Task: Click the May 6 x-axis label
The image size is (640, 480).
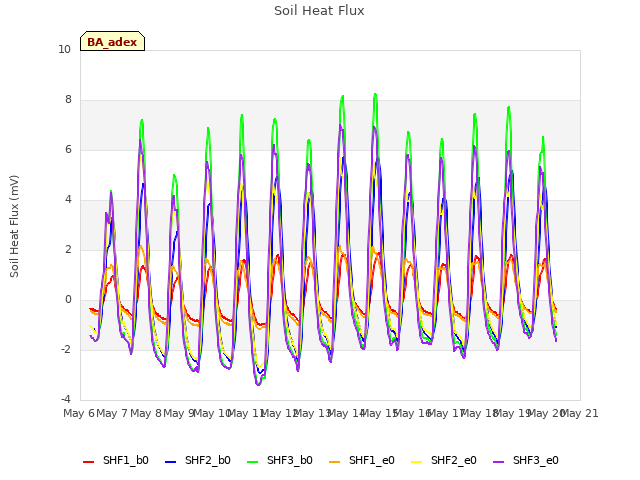Action: click(79, 413)
